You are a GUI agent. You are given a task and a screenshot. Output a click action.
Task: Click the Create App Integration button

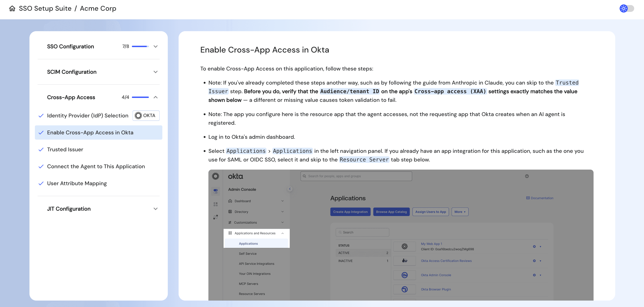pos(350,212)
